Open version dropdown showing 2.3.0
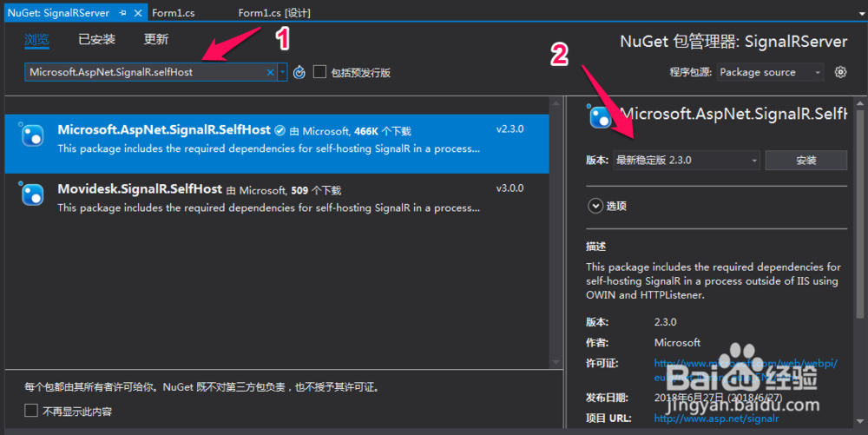Image resolution: width=868 pixels, height=435 pixels. tap(686, 161)
